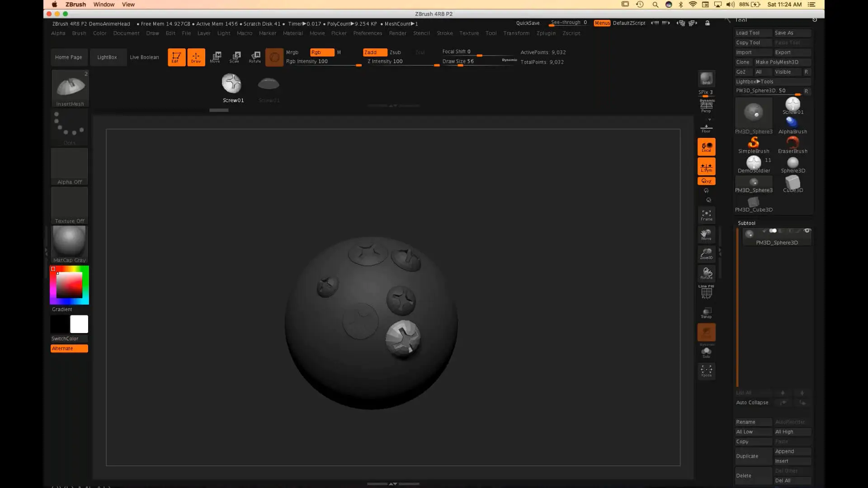Expand the Lightbox Tools list
The height and width of the screenshot is (488, 868).
[773, 82]
